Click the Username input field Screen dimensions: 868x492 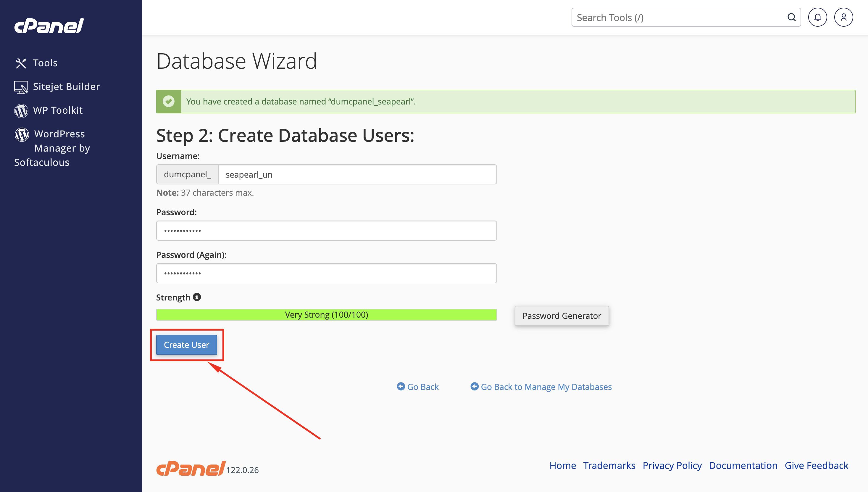[x=357, y=174]
